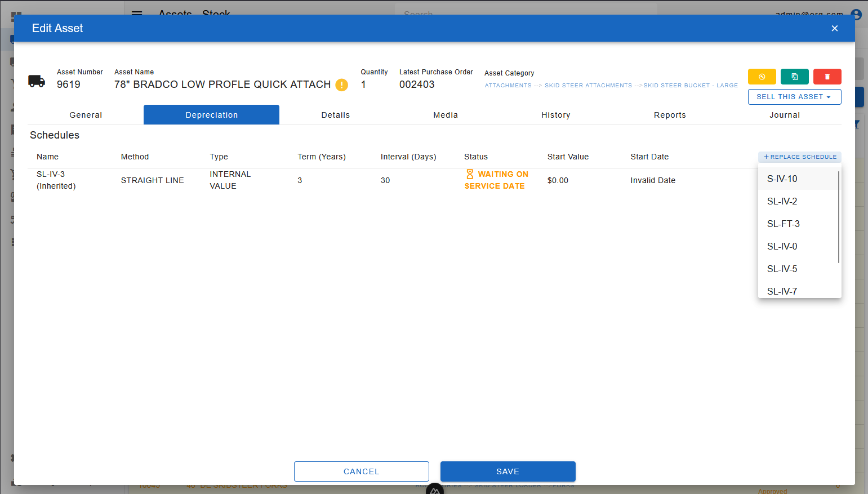
Task: Click the yellow wrench maintenance icon button
Action: 762,77
